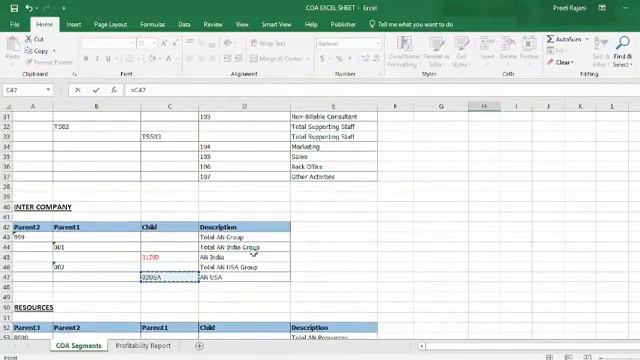Switch to the Data tab
Screen dimensions: 640x360
pyautogui.click(x=184, y=24)
